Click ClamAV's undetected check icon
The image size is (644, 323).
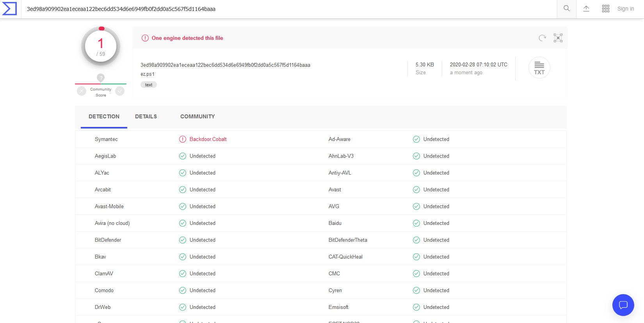[x=183, y=273]
